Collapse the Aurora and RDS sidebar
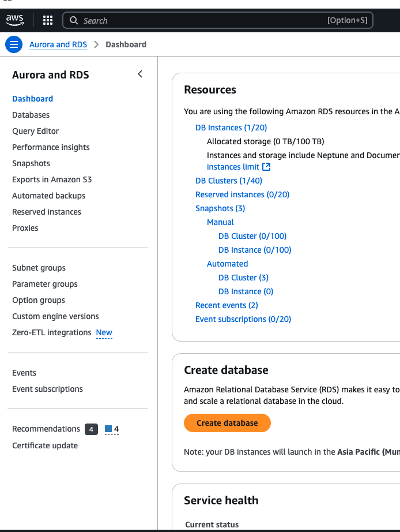Image resolution: width=400 pixels, height=532 pixels. (139, 74)
